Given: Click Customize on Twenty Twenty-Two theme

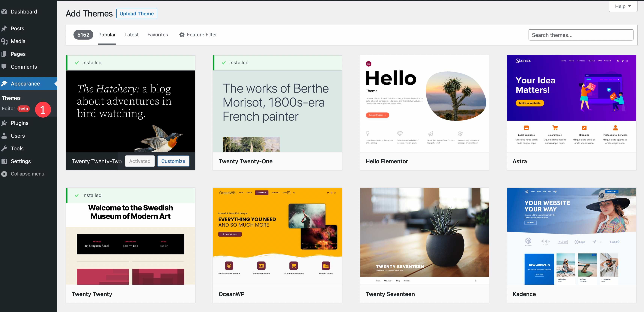Looking at the screenshot, I should [173, 161].
